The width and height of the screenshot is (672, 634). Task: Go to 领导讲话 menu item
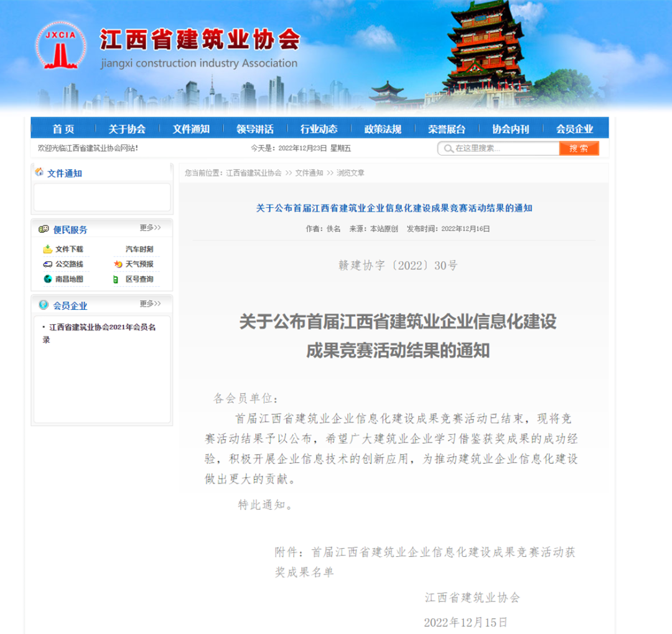254,129
